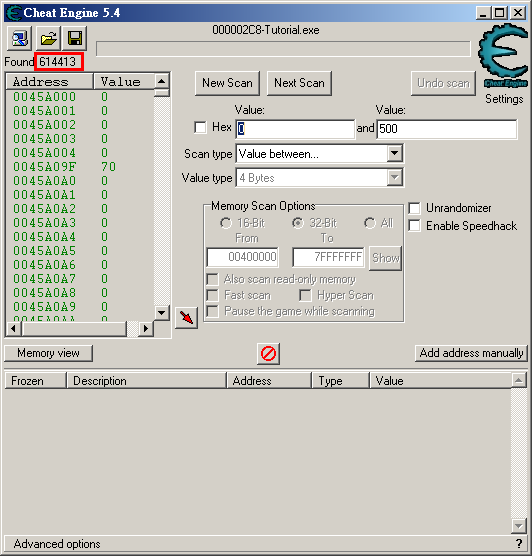Enable the Unrandomizer checkbox
532x556 pixels.
point(414,208)
